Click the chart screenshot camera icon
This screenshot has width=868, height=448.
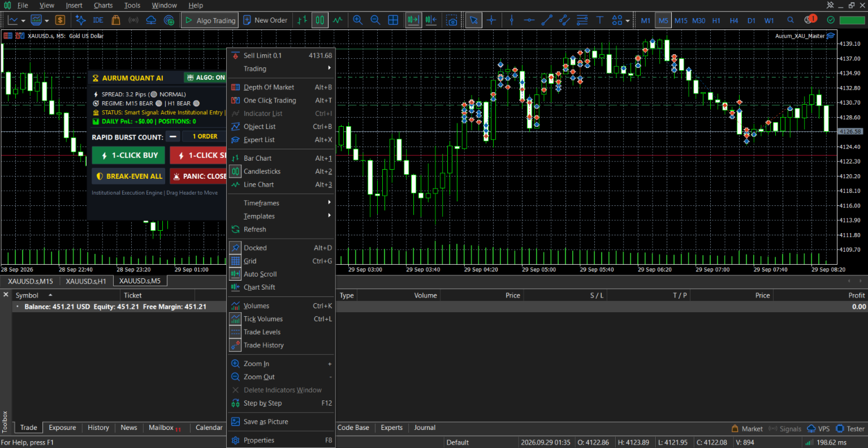tap(452, 20)
